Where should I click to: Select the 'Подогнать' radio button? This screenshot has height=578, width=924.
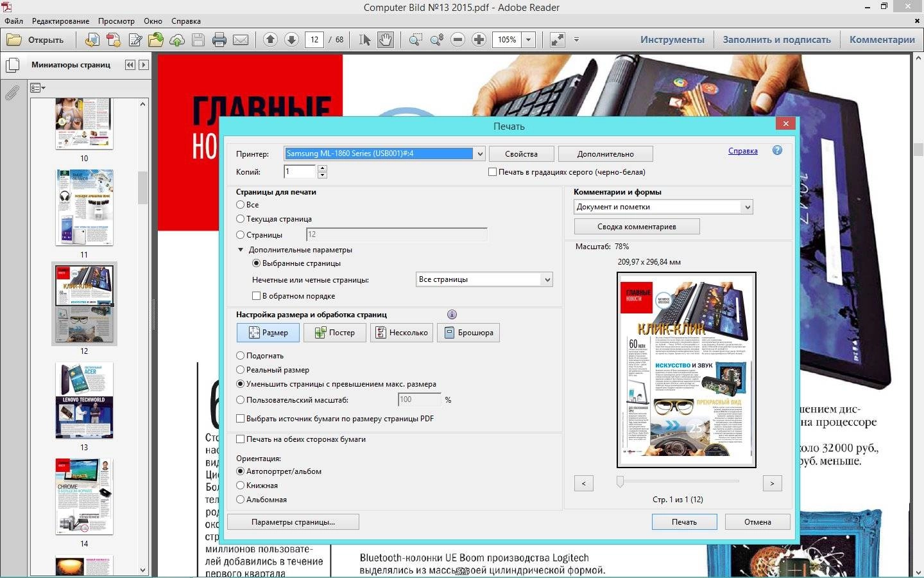pyautogui.click(x=241, y=356)
